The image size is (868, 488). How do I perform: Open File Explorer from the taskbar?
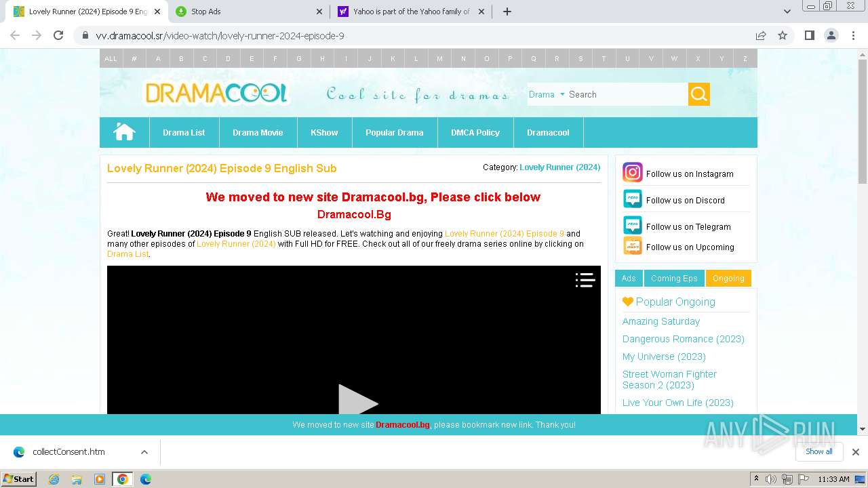point(77,479)
